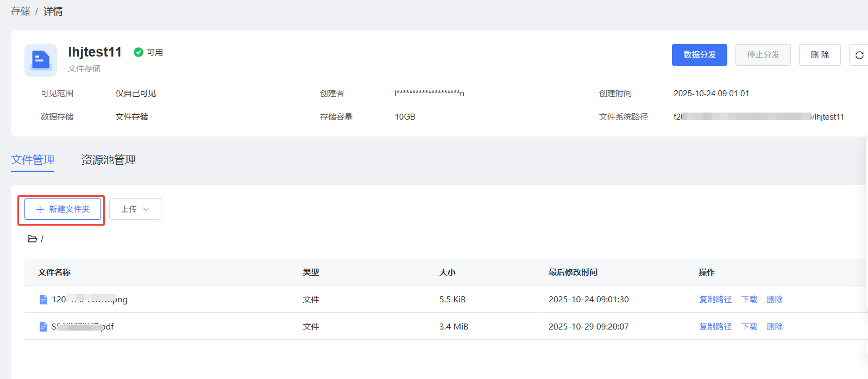The width and height of the screenshot is (868, 379).
Task: Click the refresh icon button
Action: point(859,55)
